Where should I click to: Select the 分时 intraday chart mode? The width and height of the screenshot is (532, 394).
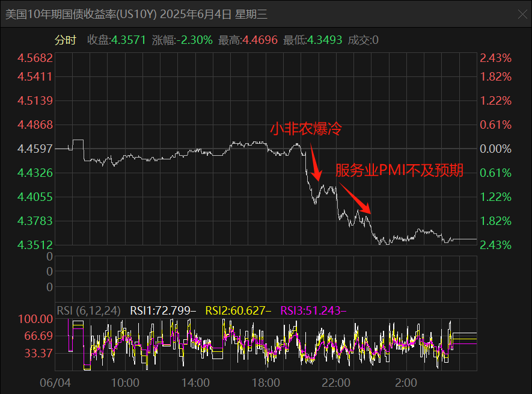tap(66, 40)
